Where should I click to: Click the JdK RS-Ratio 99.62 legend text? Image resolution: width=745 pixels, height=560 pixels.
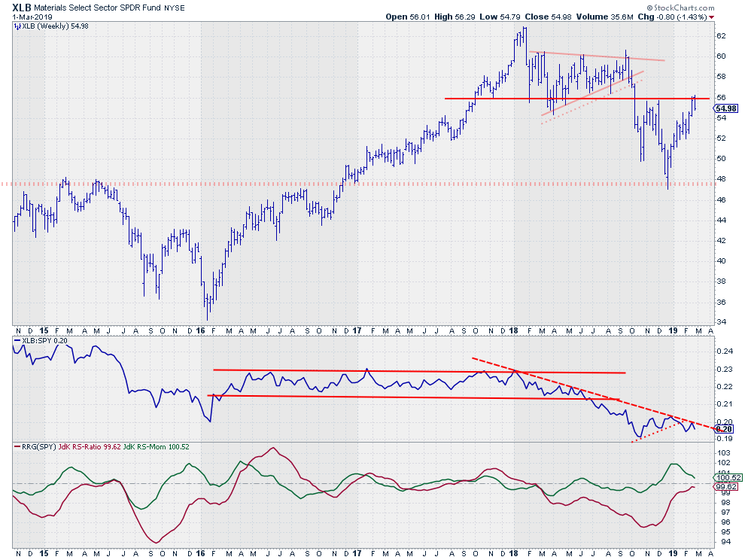click(90, 447)
